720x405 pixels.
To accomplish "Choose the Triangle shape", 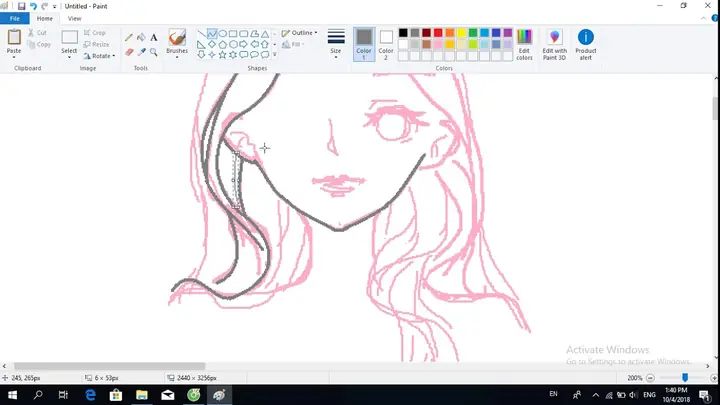I will point(265,34).
